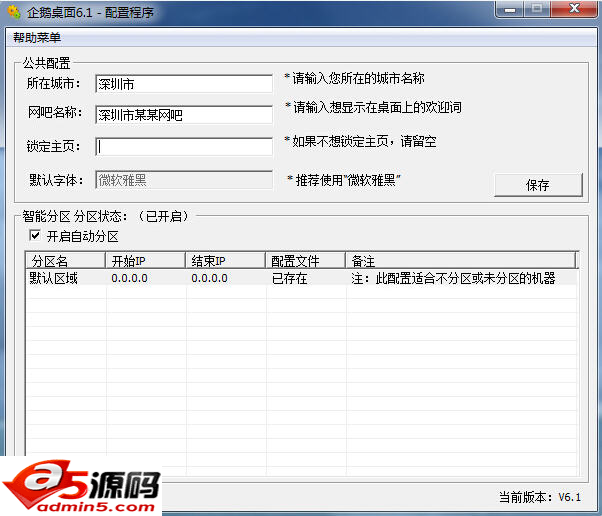Focus the 锁定主页 input field

184,146
